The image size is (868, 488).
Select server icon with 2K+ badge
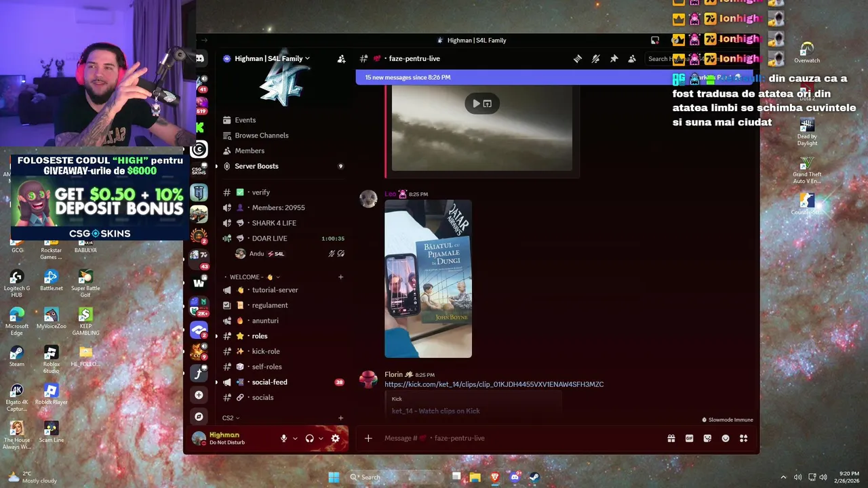pos(199,305)
